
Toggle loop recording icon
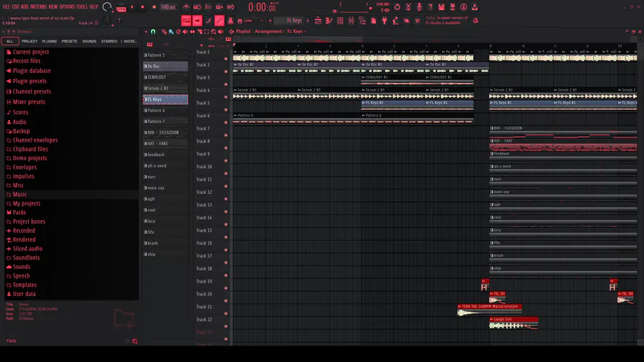coord(230,7)
